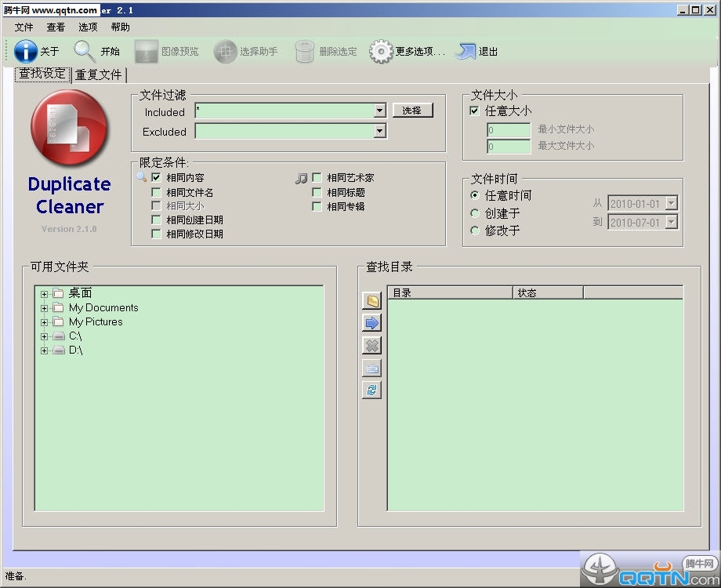Click the D:\ drive icon
This screenshot has width=721, height=588.
click(x=59, y=350)
